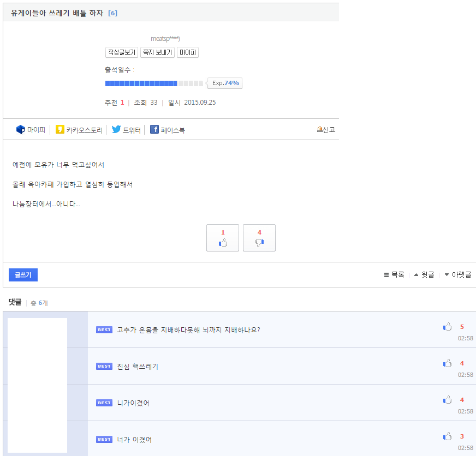
Task: Toggle like on the '너가 이겼어' comment
Action: pos(447,436)
